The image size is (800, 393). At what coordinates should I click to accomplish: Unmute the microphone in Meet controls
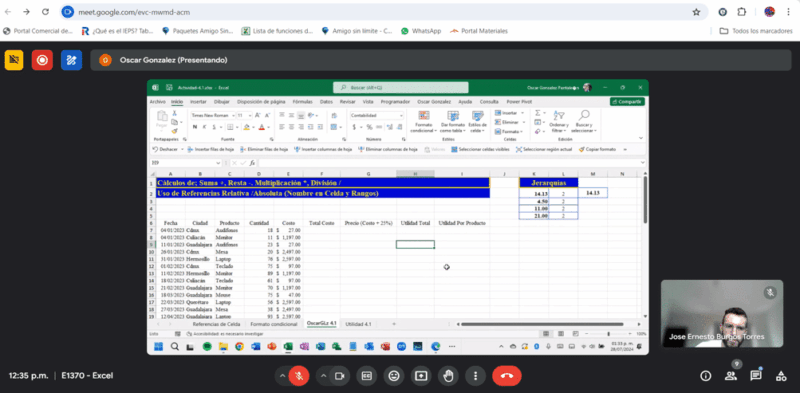[299, 376]
